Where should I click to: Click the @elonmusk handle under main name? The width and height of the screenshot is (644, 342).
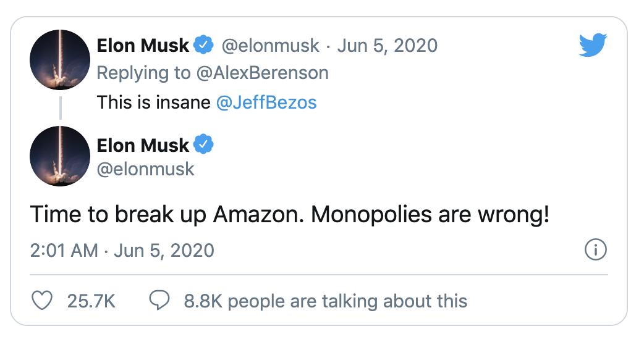click(145, 169)
